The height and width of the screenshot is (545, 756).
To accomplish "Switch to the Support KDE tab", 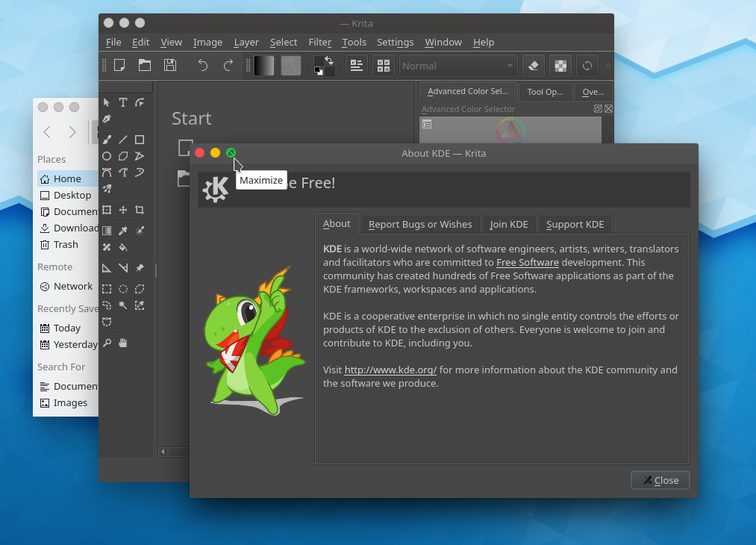I will click(x=575, y=224).
